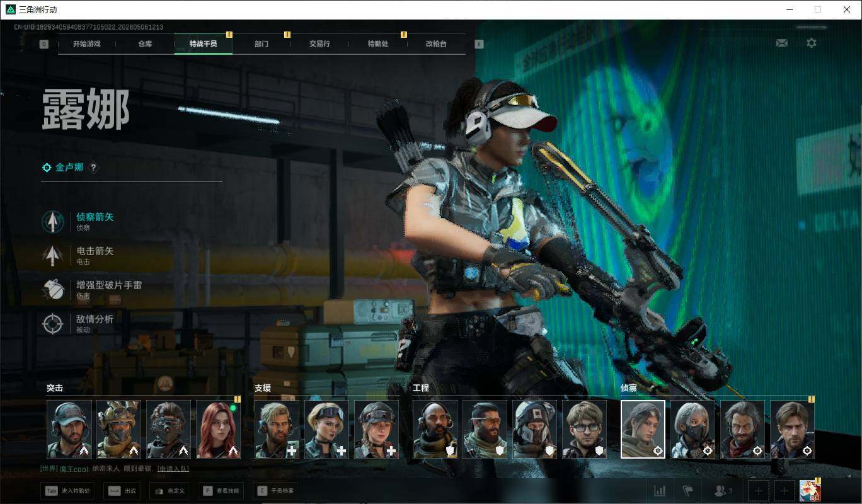
Task: Choose 工程 operator with orange glasses
Action: pyautogui.click(x=485, y=429)
